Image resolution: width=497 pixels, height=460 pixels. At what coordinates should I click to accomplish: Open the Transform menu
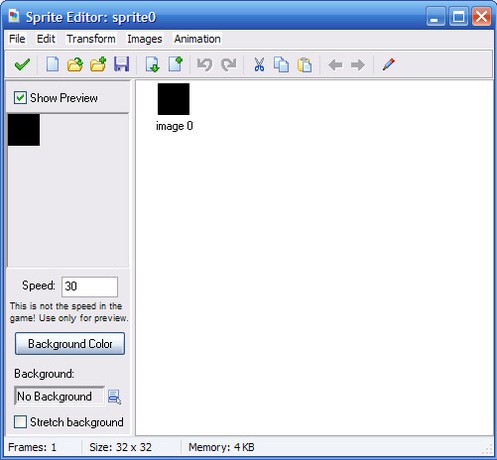coord(91,39)
